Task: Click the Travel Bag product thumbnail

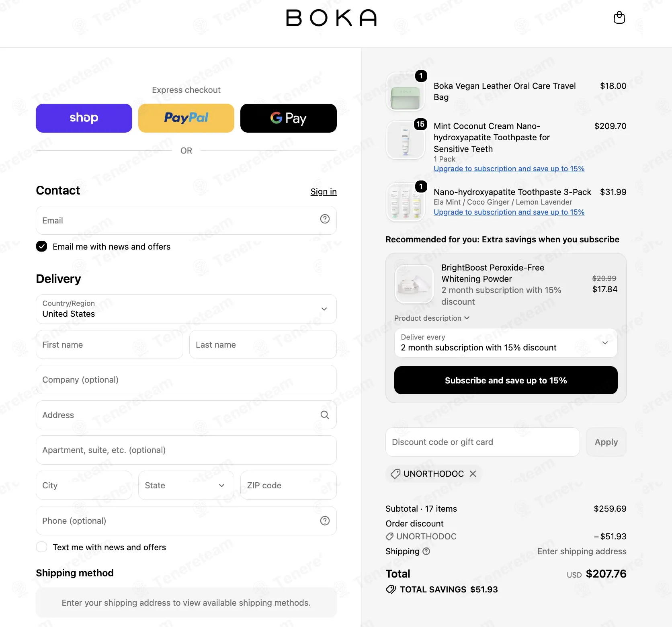Action: pos(405,92)
